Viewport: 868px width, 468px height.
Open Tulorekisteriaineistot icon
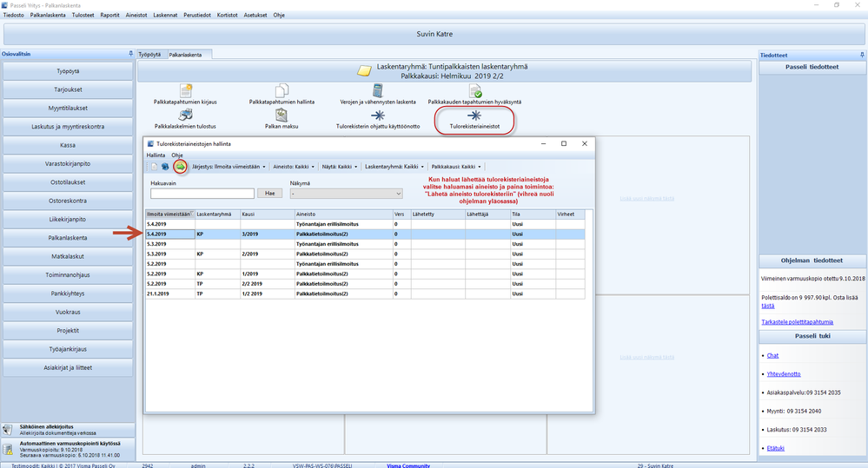click(474, 115)
